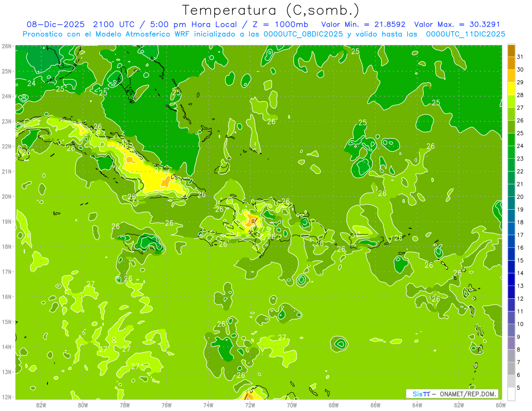Click the '66W' longitude axis label
Image resolution: width=532 pixels, height=411 pixels.
click(x=375, y=405)
